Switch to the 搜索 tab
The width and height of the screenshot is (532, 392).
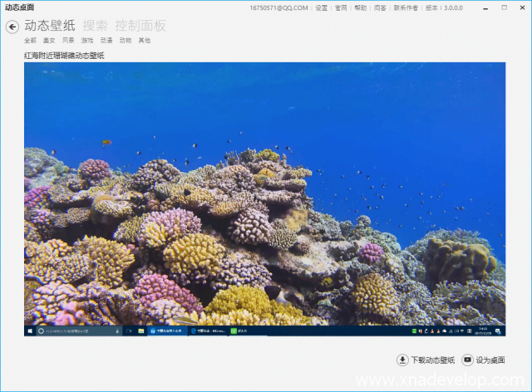[x=95, y=26]
